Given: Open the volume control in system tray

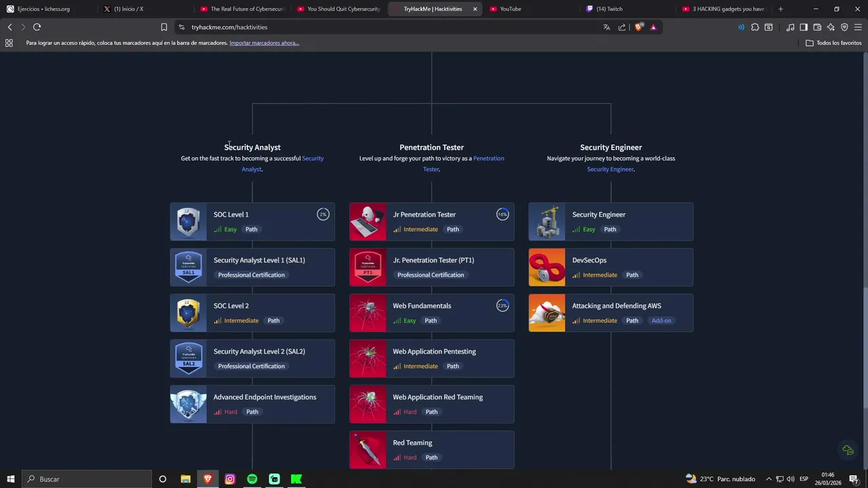Looking at the screenshot, I should [x=791, y=479].
